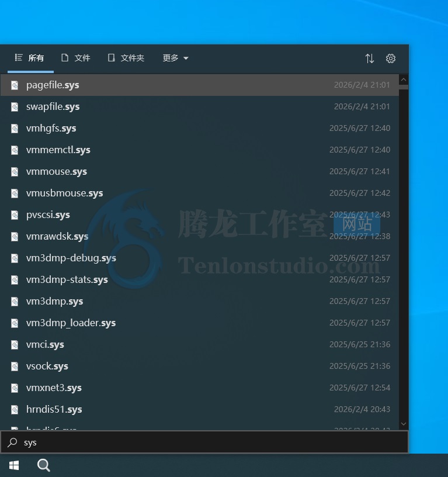This screenshot has width=448, height=477.
Task: Switch to the 文件 tab
Action: (x=76, y=58)
